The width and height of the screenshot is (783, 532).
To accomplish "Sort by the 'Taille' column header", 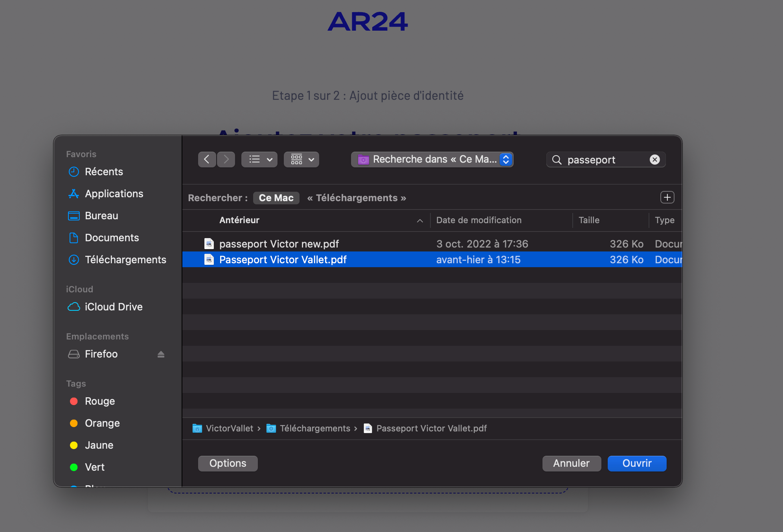I will 589,220.
